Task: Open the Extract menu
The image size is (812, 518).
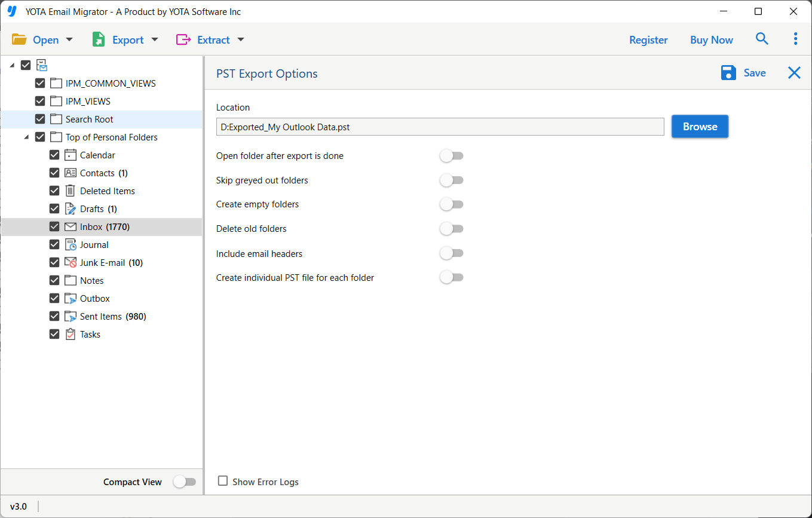Action: [x=213, y=40]
